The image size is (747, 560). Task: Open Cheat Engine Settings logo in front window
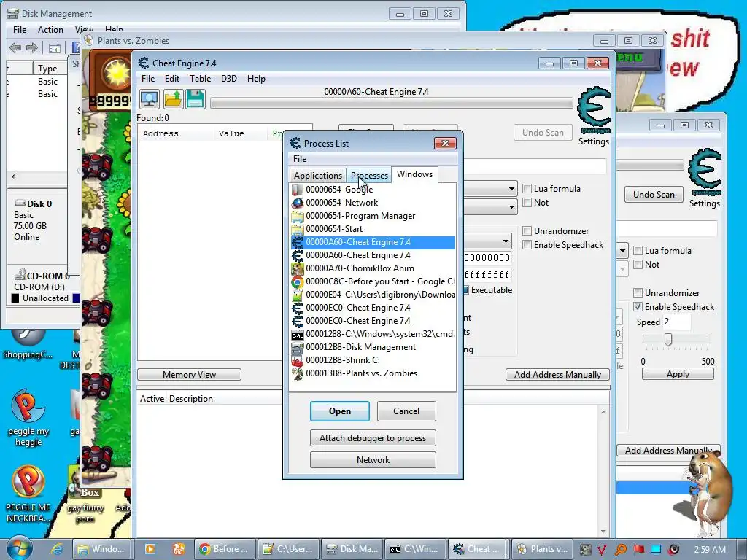[x=594, y=111]
